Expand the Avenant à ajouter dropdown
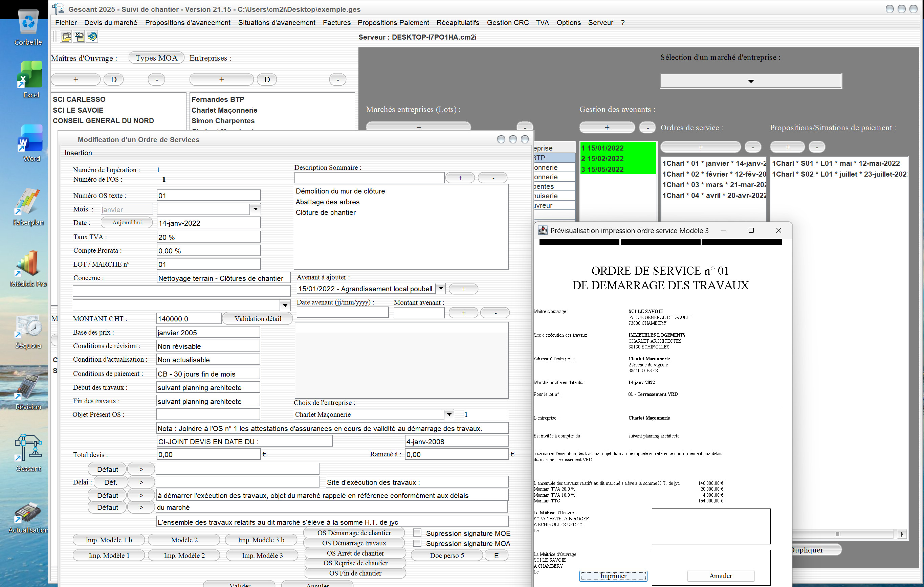The height and width of the screenshot is (587, 924). point(441,289)
